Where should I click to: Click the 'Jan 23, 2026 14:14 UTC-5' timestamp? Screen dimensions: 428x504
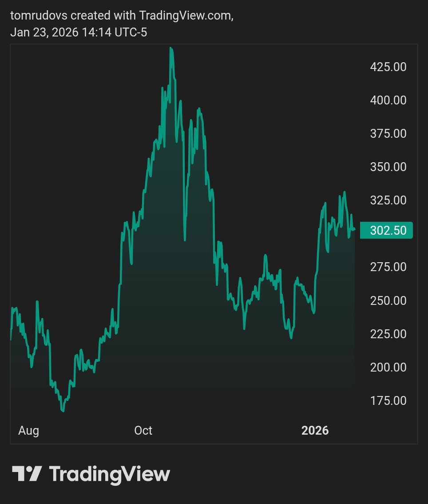(79, 32)
